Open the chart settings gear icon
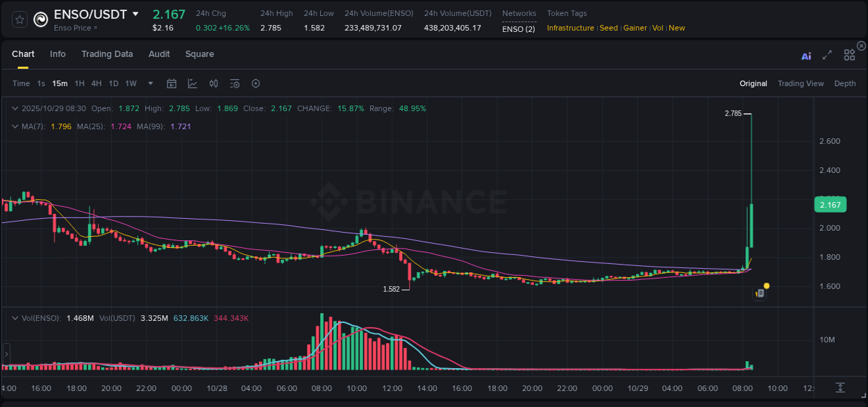868x407 pixels. coord(256,83)
